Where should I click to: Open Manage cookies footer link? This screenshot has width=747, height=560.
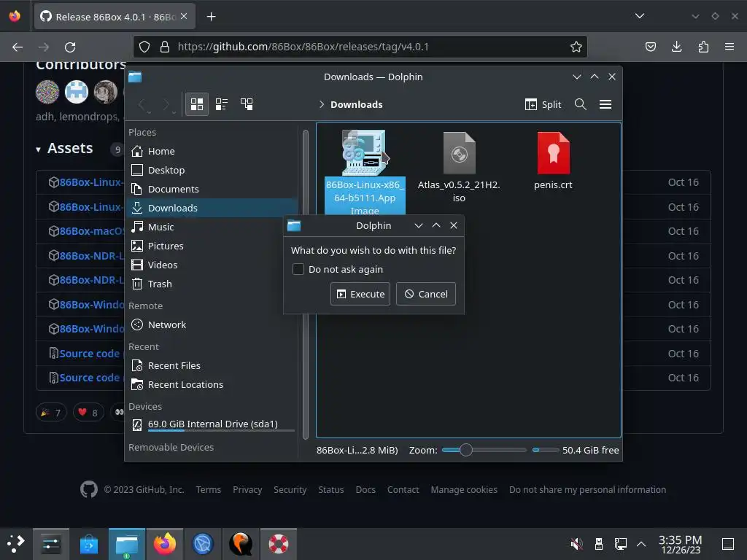pos(464,489)
